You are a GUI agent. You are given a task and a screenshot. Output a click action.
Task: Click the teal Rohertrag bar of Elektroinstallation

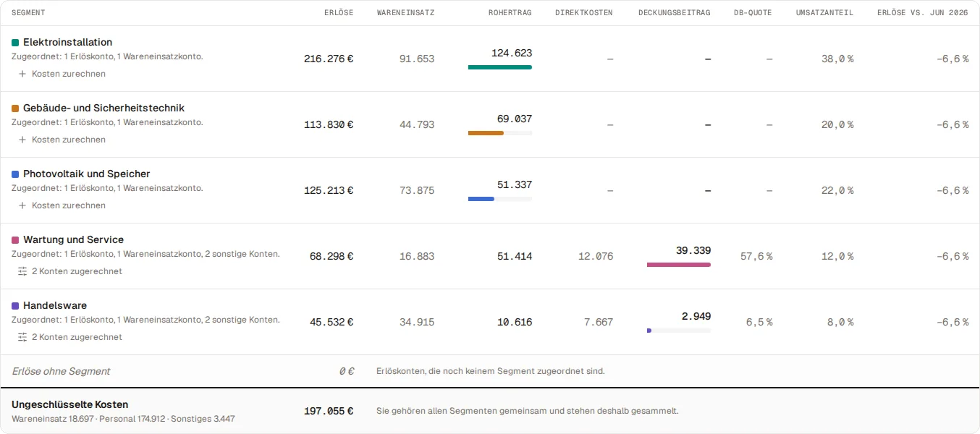pos(500,67)
